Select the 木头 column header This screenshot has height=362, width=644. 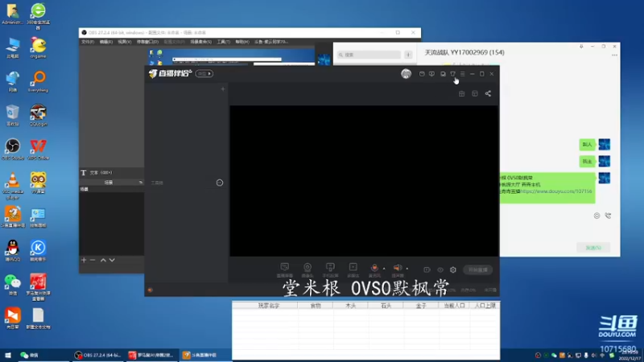[x=350, y=306]
